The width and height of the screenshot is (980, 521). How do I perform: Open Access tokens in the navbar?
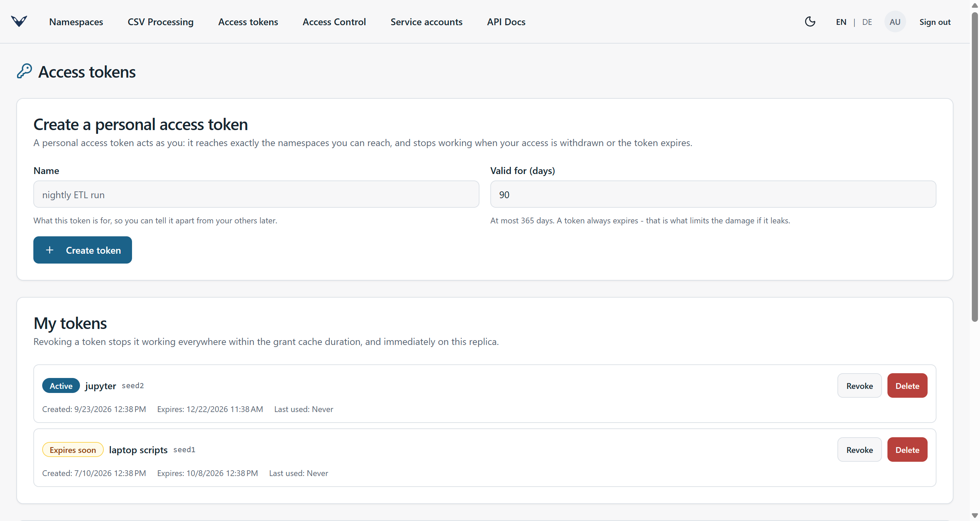point(248,22)
